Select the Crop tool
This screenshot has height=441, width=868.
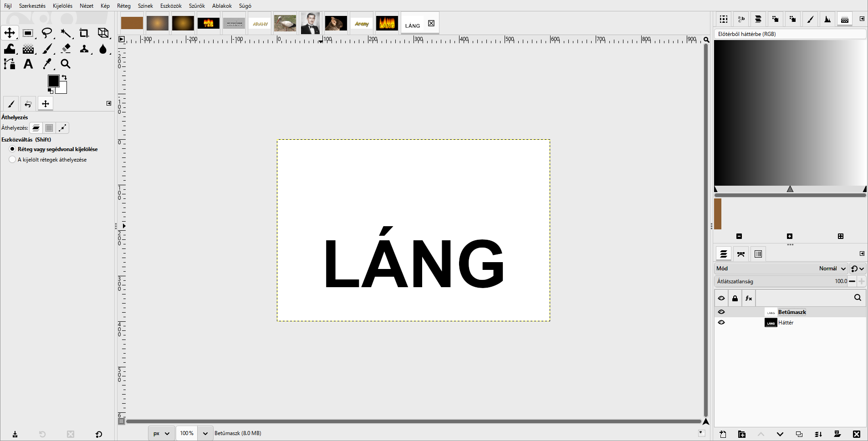[84, 33]
